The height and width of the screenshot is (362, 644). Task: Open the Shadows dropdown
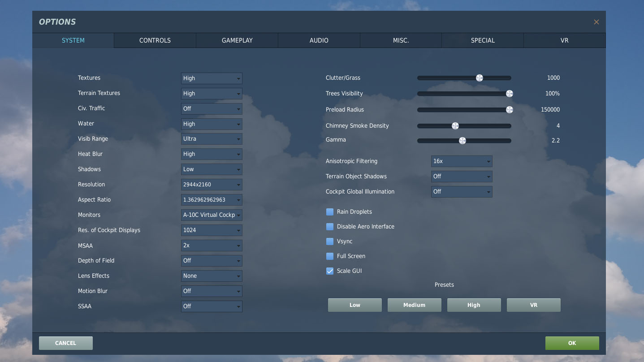(212, 169)
